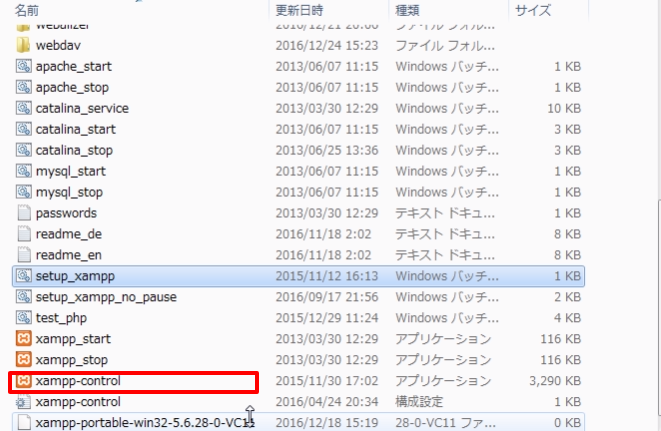Click the readme_de text document icon

(x=24, y=234)
